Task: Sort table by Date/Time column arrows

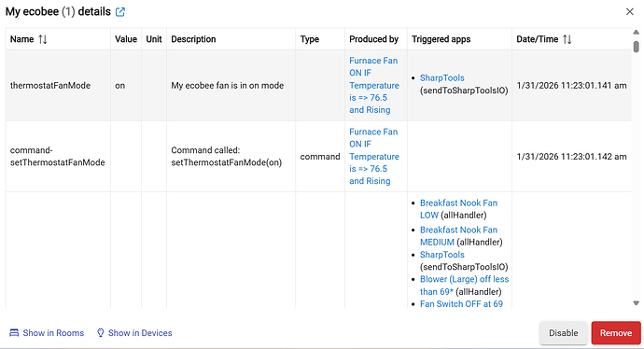Action: tap(567, 39)
